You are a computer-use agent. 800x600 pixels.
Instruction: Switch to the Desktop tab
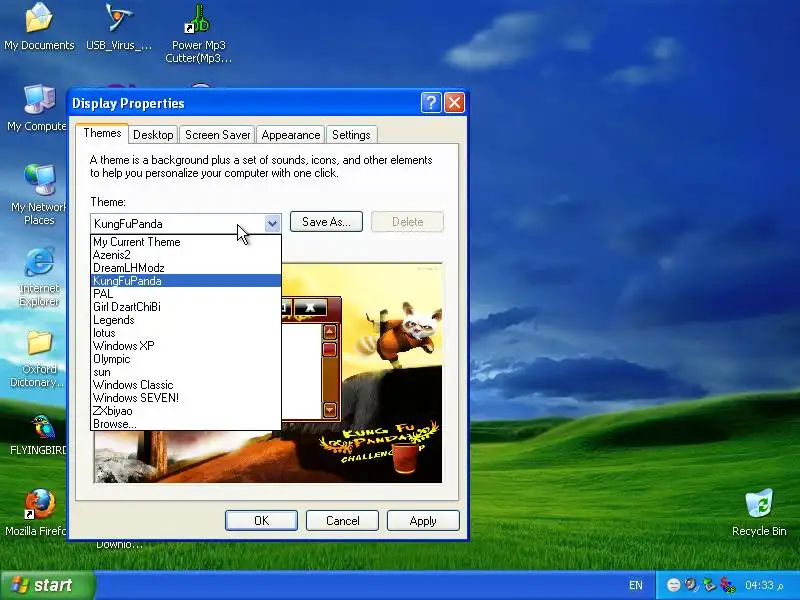tap(153, 135)
